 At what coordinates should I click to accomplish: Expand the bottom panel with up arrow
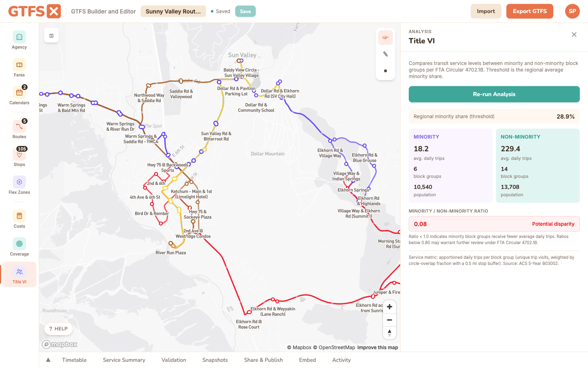click(x=48, y=360)
